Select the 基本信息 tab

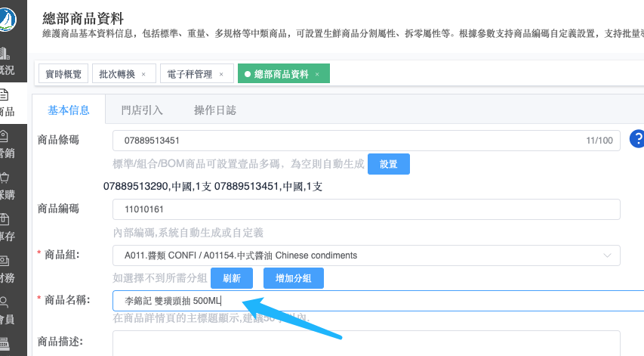click(x=69, y=110)
